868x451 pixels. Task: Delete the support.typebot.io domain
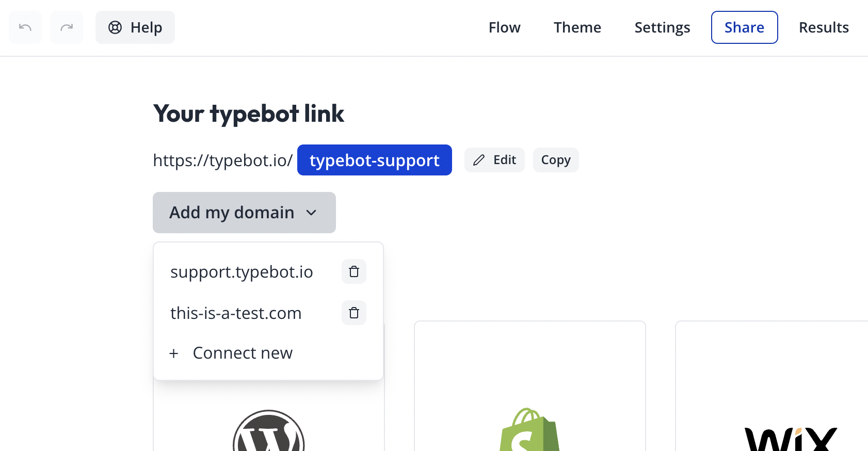(x=353, y=271)
